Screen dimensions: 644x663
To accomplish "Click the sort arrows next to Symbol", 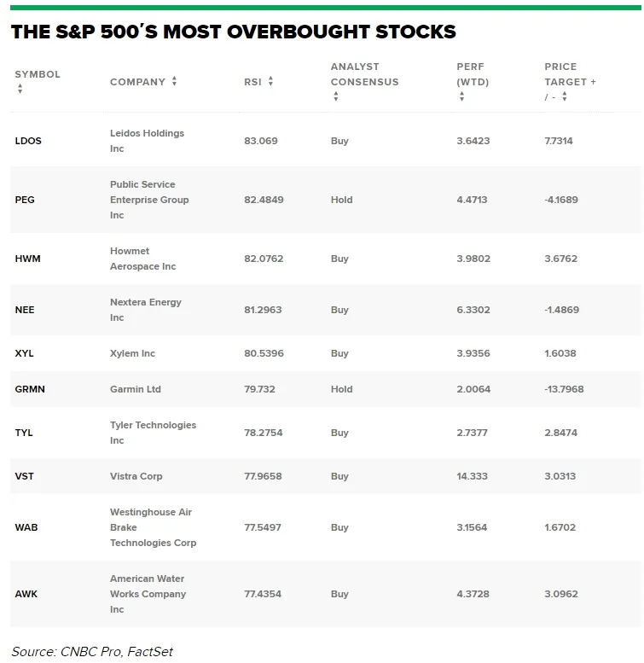I will tap(18, 90).
